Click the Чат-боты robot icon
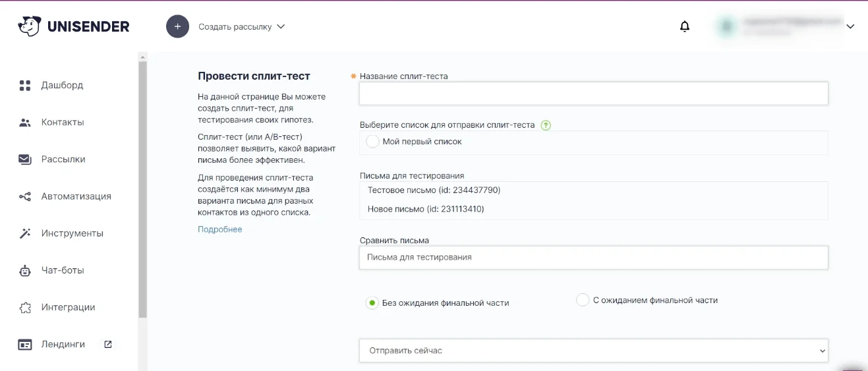 pos(25,270)
